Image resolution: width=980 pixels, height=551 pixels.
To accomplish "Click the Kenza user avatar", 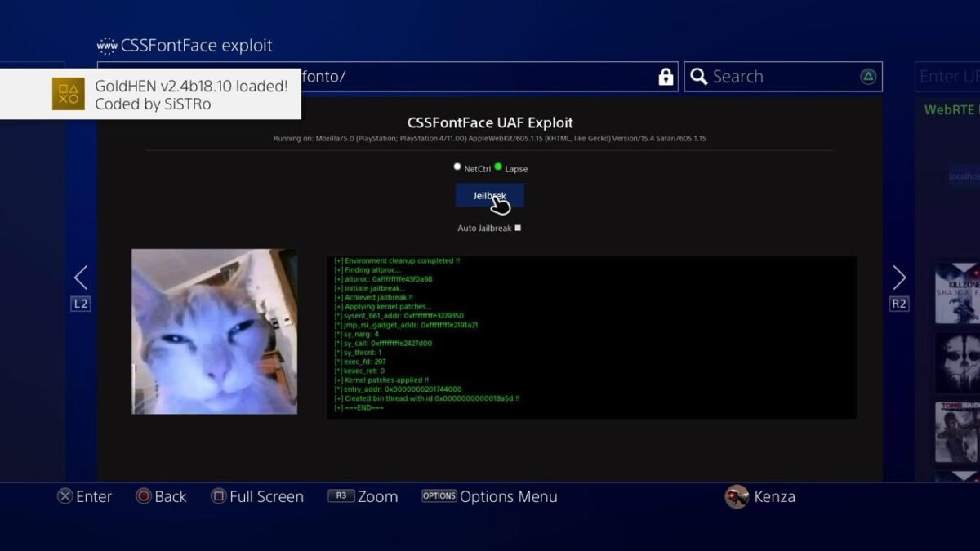I will tap(737, 496).
